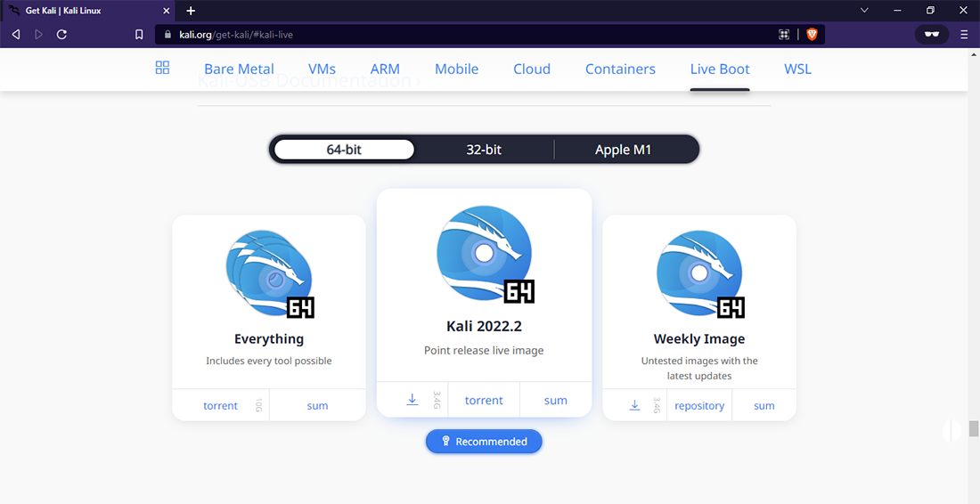Open the Bare Metal section

coord(240,69)
